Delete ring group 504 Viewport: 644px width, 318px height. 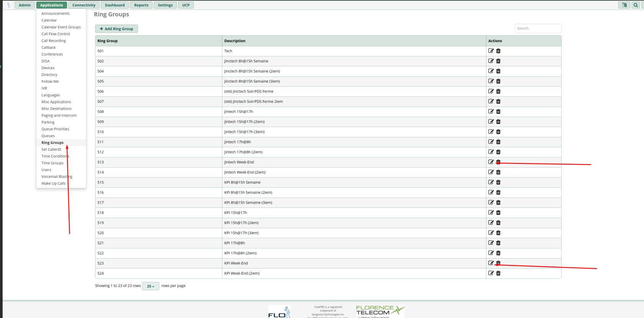[498, 71]
